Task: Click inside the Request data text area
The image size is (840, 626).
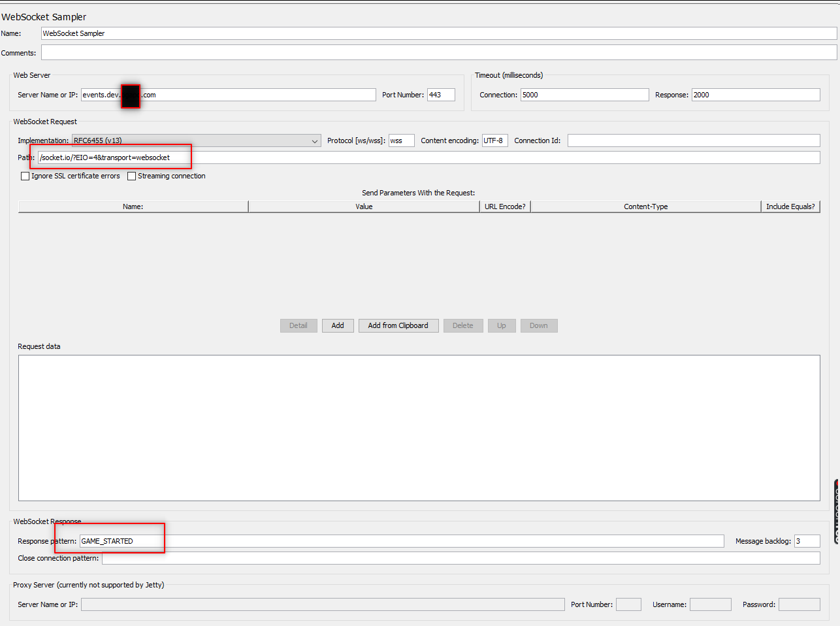Action: 419,428
